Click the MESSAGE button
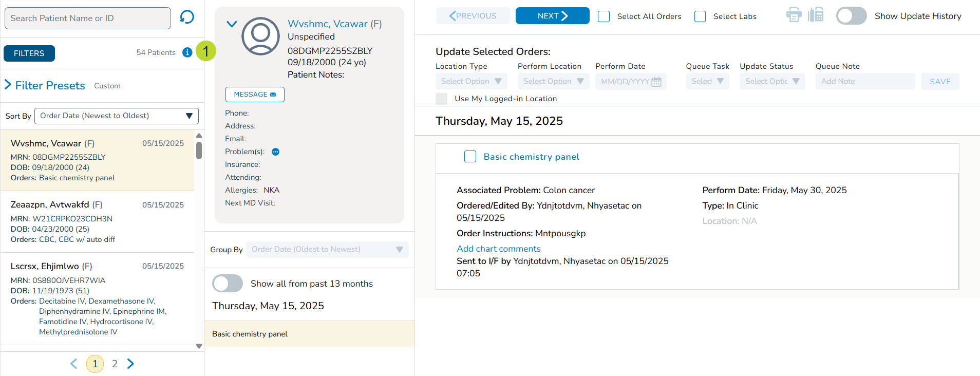The height and width of the screenshot is (376, 980). (x=255, y=95)
